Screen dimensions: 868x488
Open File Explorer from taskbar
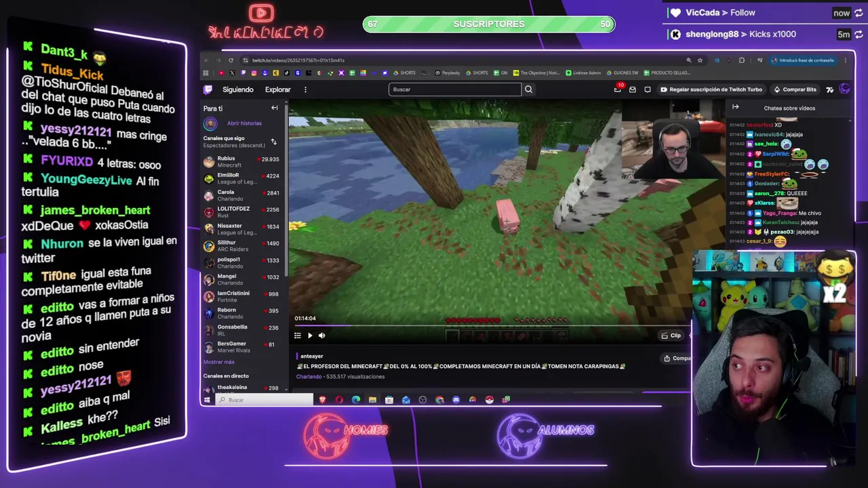click(372, 400)
